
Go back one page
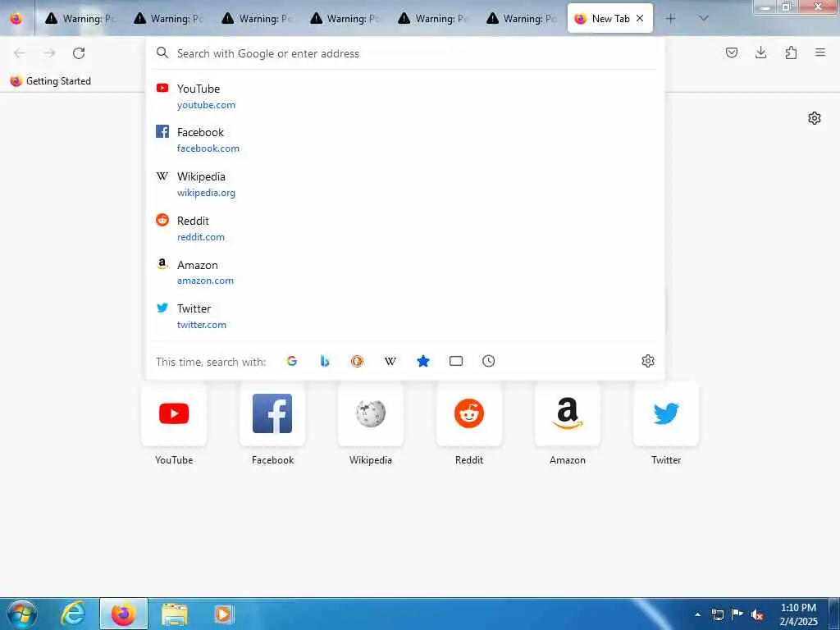[20, 53]
